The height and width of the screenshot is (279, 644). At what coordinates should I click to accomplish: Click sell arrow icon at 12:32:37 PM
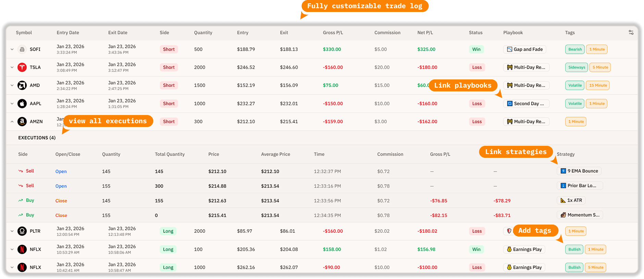(21, 171)
